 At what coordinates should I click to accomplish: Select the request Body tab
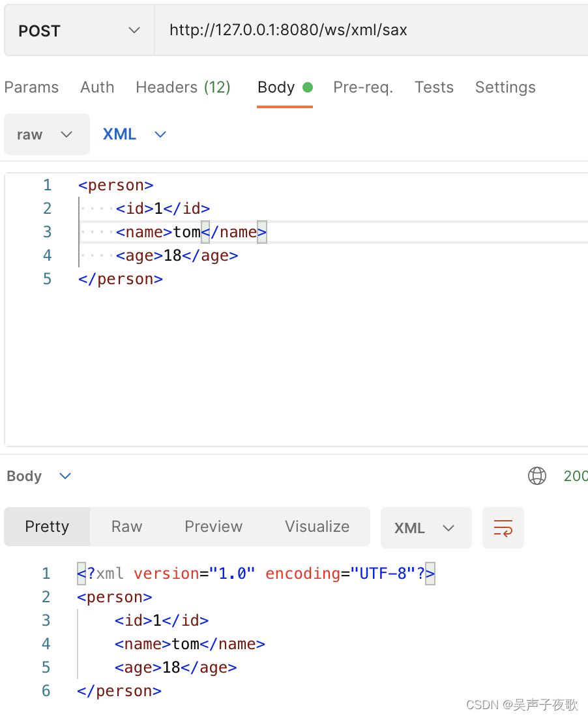click(285, 87)
